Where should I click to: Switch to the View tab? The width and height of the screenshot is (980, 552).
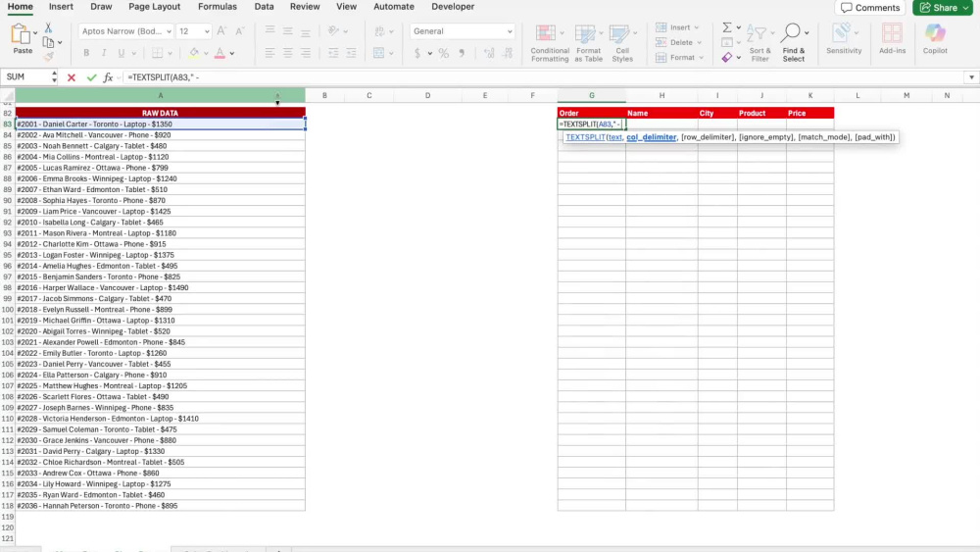(x=346, y=7)
